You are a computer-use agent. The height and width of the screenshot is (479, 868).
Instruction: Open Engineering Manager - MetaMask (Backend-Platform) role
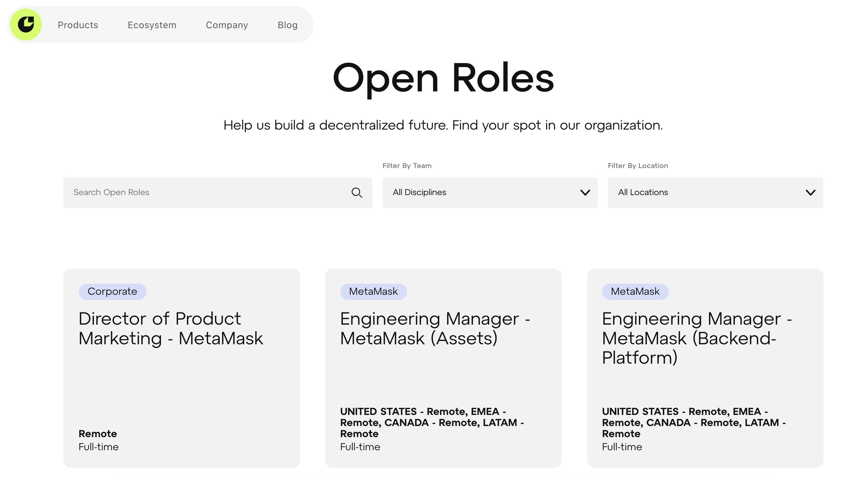pos(697,338)
